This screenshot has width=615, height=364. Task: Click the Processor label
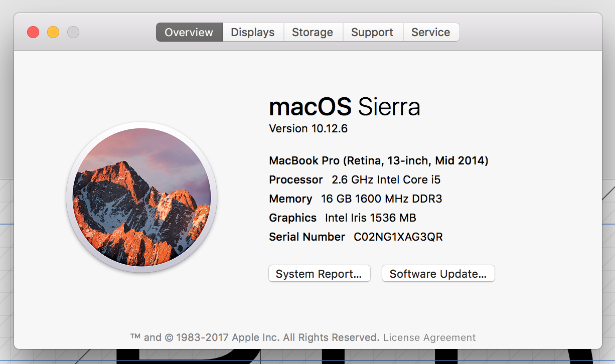click(296, 179)
